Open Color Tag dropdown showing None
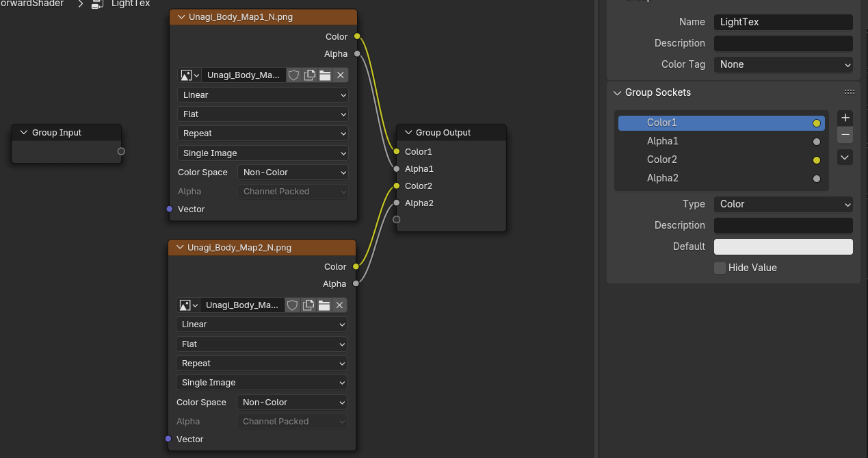The width and height of the screenshot is (868, 458). tap(783, 64)
